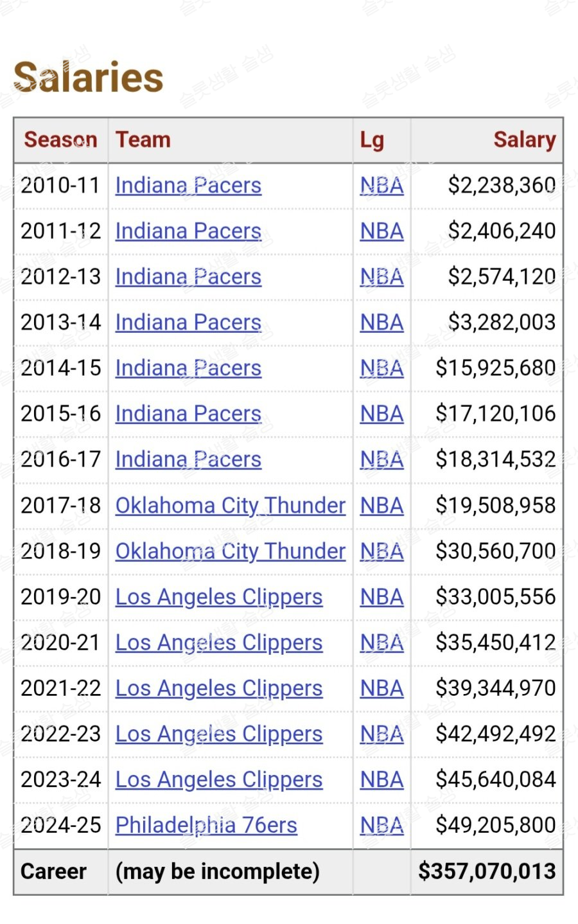Viewport: 578px width, 924px height.
Task: Open Indiana Pacers link in 2013-14 row
Action: pos(188,323)
